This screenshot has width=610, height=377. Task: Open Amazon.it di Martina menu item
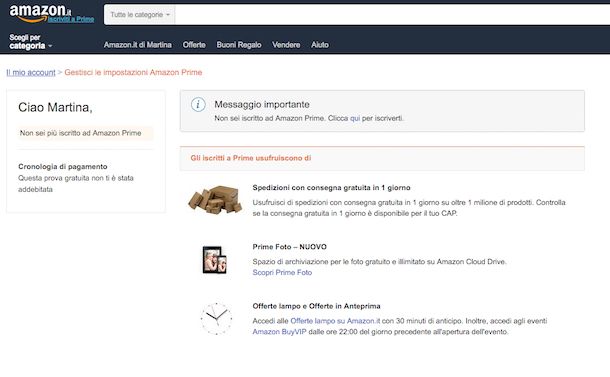pos(137,45)
